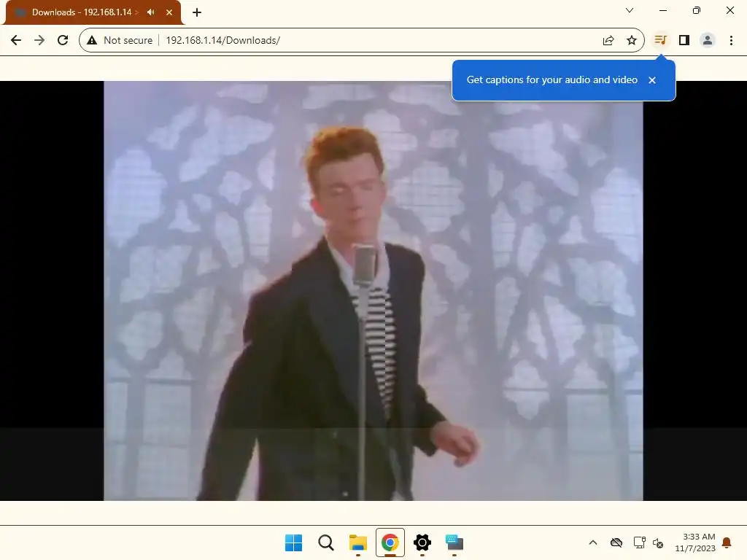
Task: Open the clock showing 3:33 AM
Action: pos(695,542)
